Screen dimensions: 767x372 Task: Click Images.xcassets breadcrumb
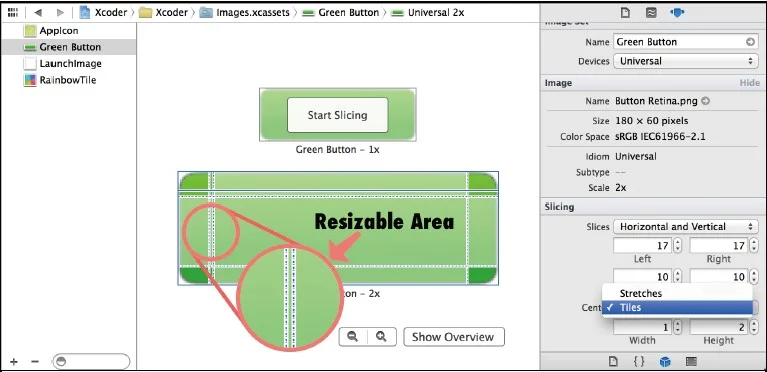245,13
